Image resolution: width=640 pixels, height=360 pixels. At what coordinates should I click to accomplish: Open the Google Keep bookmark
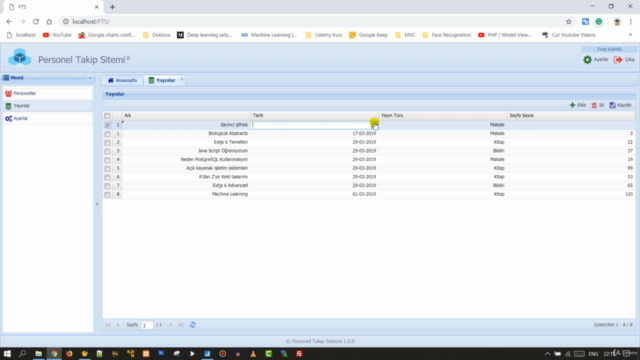coord(368,35)
